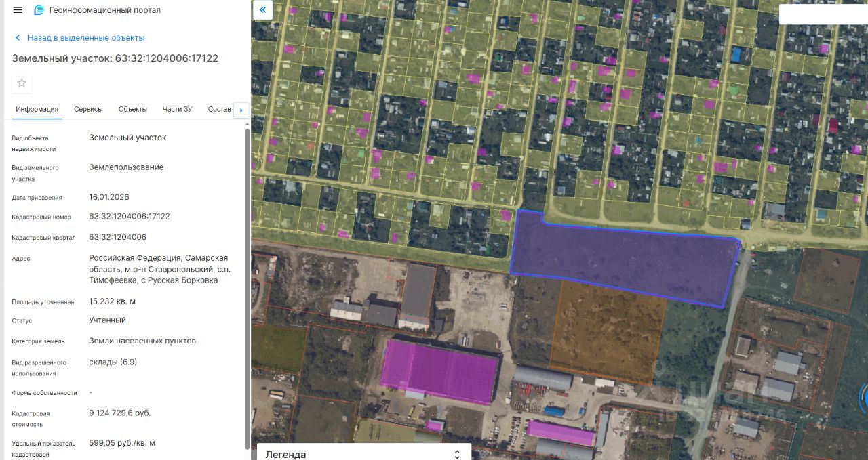Click heading Земельный участок: 63:32:1204006:17122

(115, 58)
